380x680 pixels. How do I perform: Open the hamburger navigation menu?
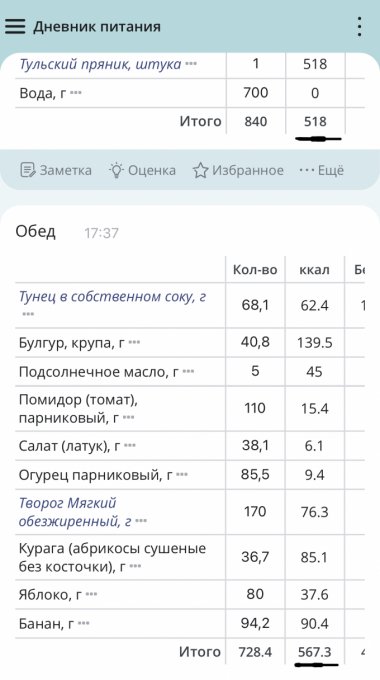[x=15, y=26]
